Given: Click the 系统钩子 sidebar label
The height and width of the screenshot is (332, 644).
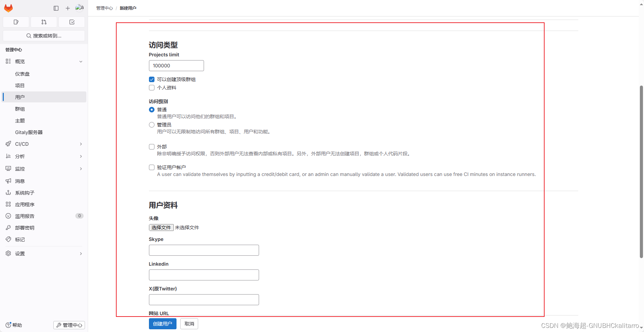Looking at the screenshot, I should (x=25, y=193).
